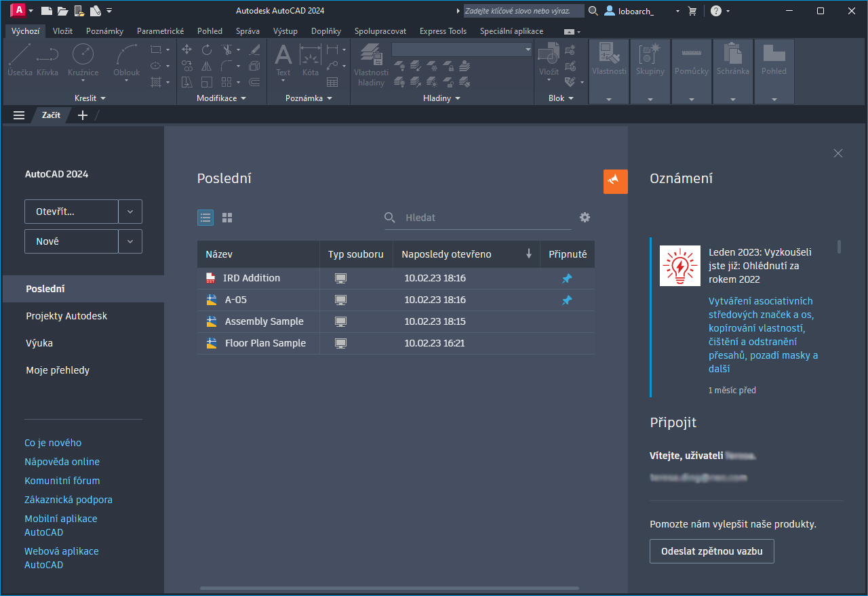Unpin the IRD Addition file
This screenshot has width=868, height=596.
click(x=567, y=279)
